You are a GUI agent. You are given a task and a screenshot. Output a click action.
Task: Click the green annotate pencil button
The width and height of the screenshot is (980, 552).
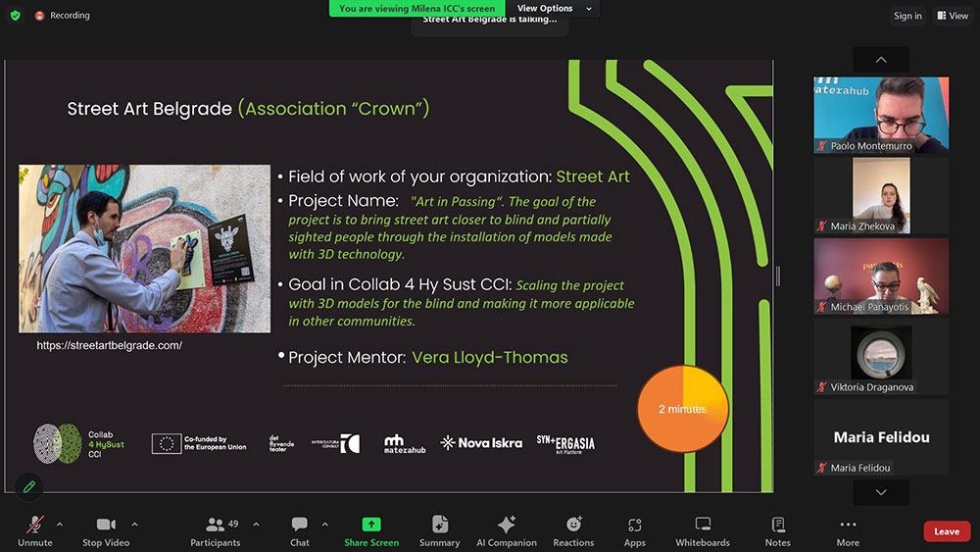(29, 485)
